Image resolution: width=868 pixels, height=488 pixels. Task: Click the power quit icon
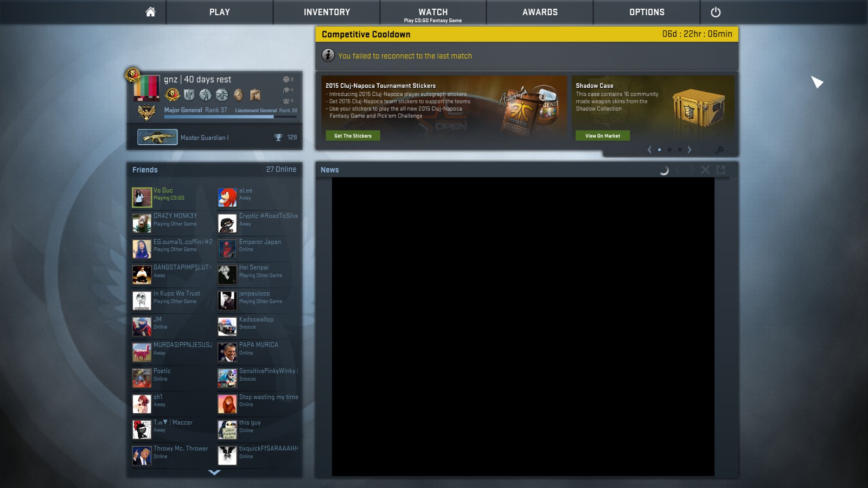coord(716,12)
